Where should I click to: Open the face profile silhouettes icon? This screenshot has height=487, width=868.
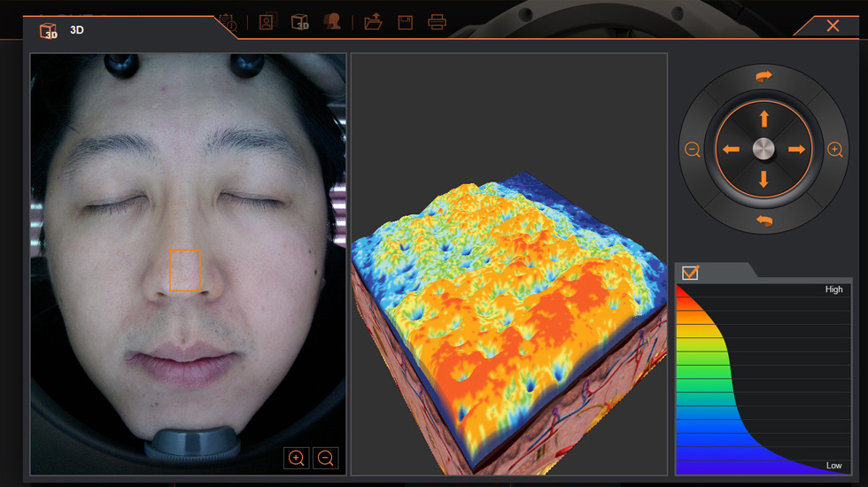pos(332,21)
